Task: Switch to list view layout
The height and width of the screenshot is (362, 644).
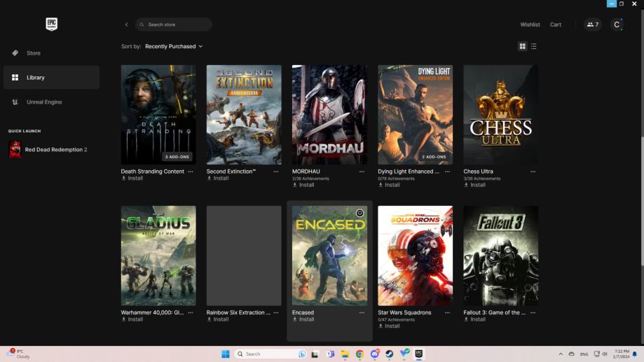Action: pos(533,46)
